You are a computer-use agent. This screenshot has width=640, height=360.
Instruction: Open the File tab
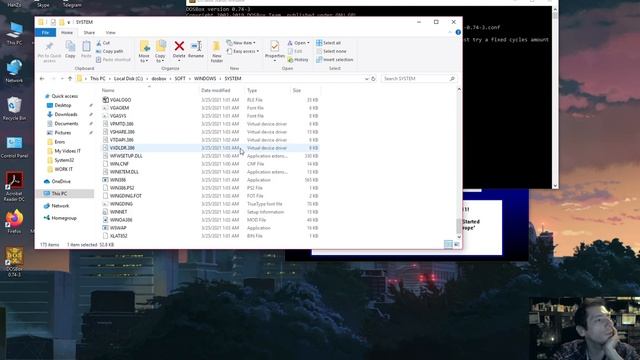point(45,33)
